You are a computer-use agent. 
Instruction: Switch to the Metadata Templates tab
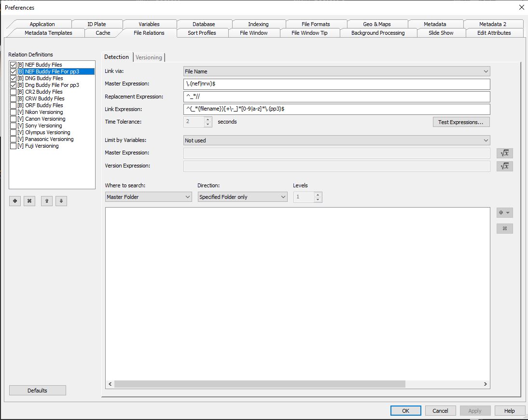tap(48, 33)
